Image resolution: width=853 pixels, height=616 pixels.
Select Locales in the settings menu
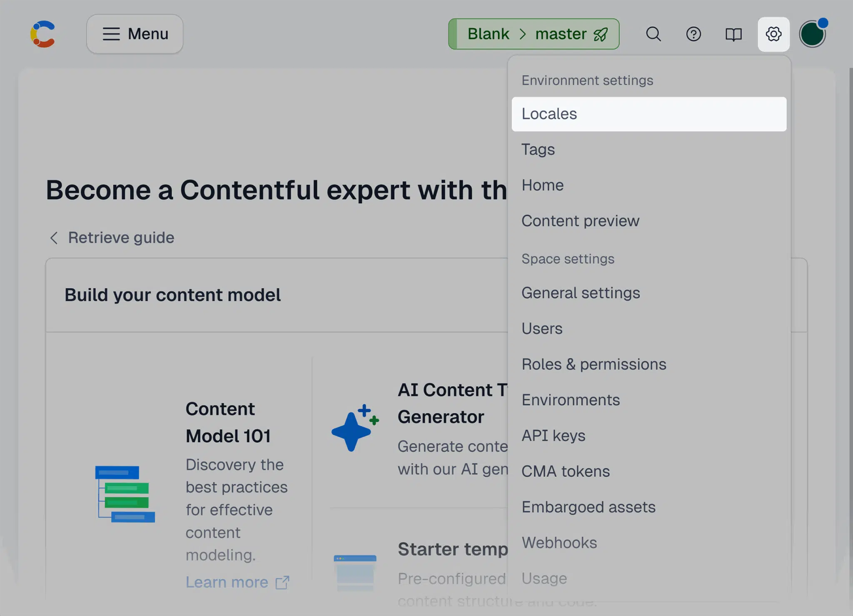click(x=649, y=114)
